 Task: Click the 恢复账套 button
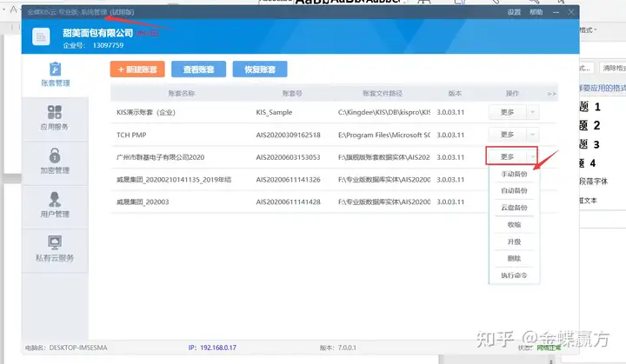click(x=260, y=69)
